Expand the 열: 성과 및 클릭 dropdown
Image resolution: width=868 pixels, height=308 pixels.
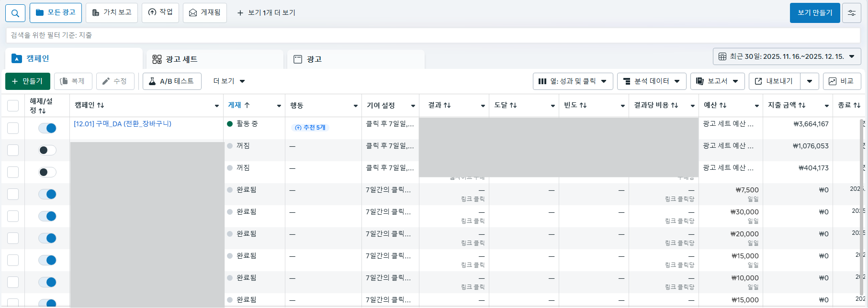pos(573,81)
